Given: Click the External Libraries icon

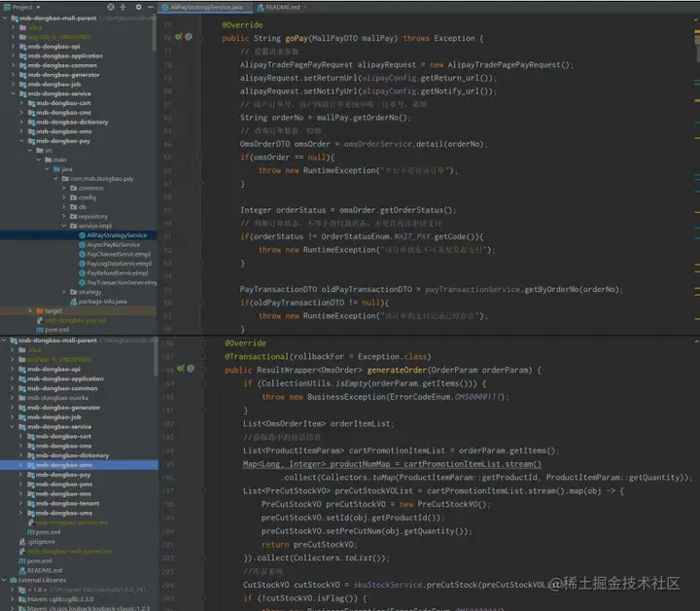Looking at the screenshot, I should [14, 580].
